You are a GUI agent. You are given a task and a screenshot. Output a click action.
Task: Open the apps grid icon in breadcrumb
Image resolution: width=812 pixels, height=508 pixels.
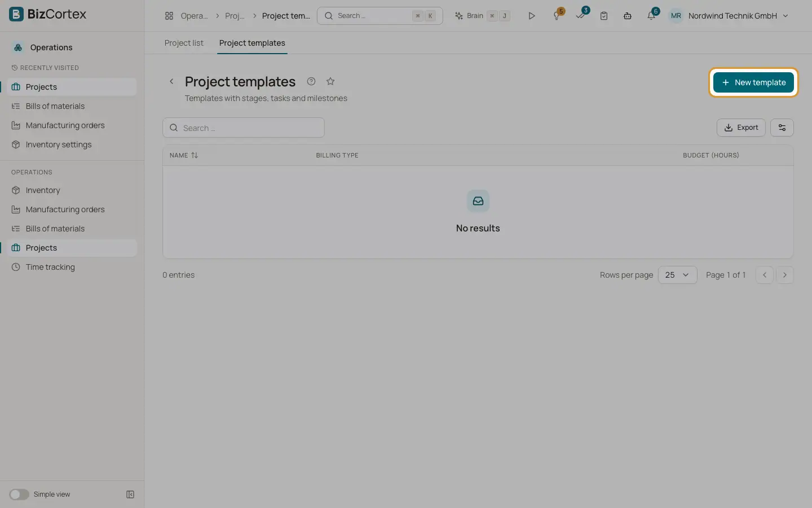click(x=169, y=16)
